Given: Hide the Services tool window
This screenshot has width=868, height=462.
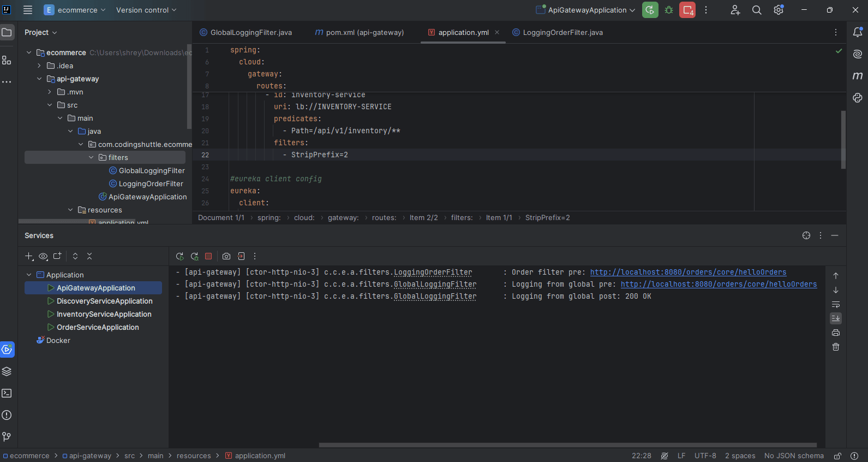Looking at the screenshot, I should click(x=835, y=235).
